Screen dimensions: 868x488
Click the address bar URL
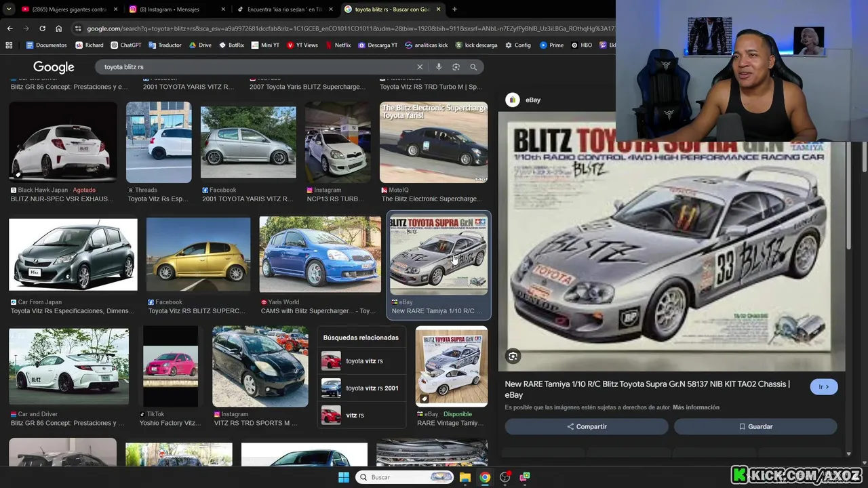coord(349,28)
